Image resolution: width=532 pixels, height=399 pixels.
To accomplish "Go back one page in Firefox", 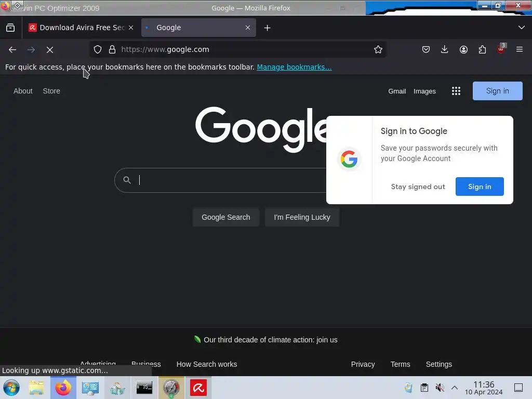I will 12,50.
